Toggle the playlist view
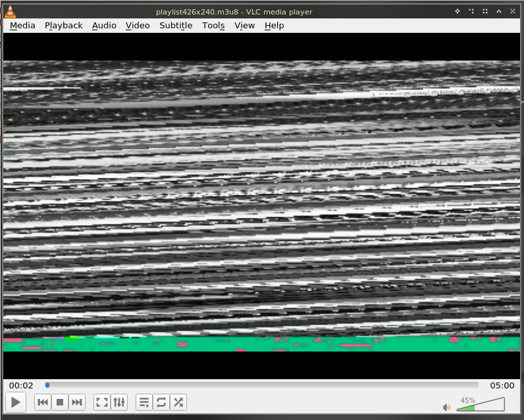This screenshot has height=420, width=524. point(144,402)
